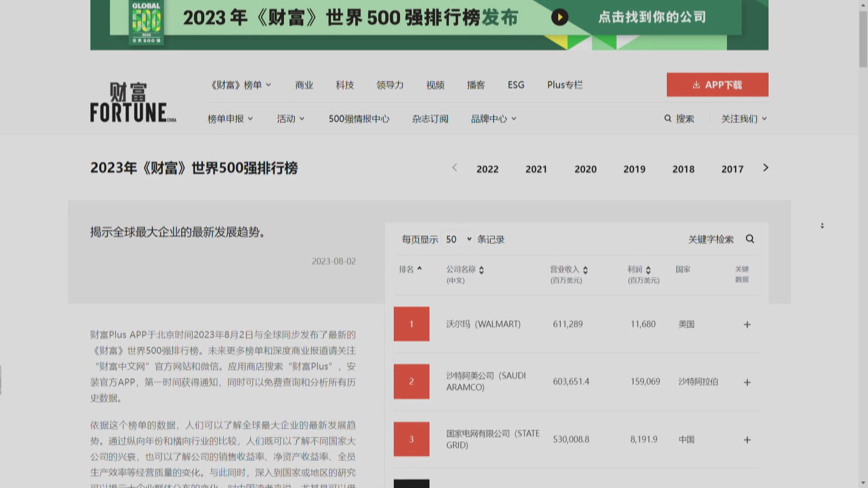Sort by rank column arrow
The height and width of the screenshot is (488, 868).
[x=420, y=269]
